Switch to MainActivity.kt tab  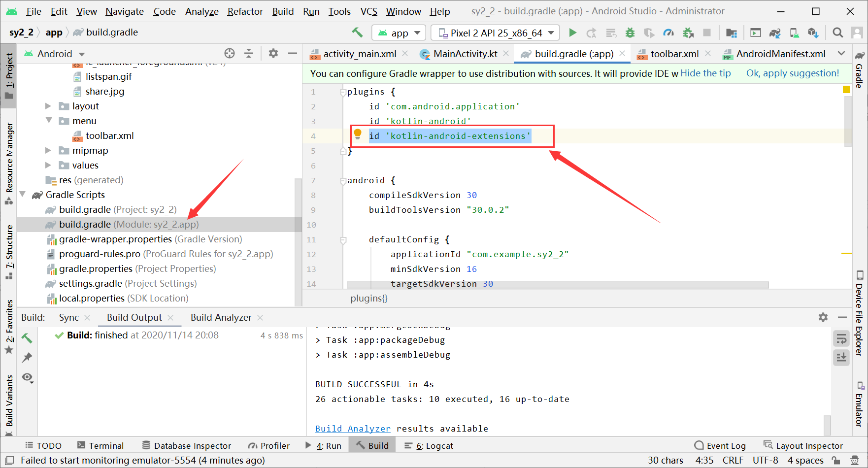tap(465, 54)
